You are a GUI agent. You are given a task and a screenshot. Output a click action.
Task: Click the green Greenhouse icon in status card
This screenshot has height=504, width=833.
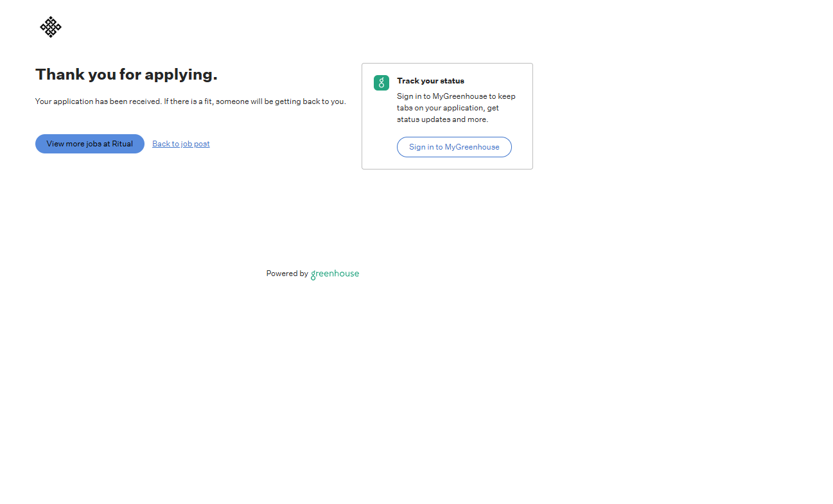381,83
